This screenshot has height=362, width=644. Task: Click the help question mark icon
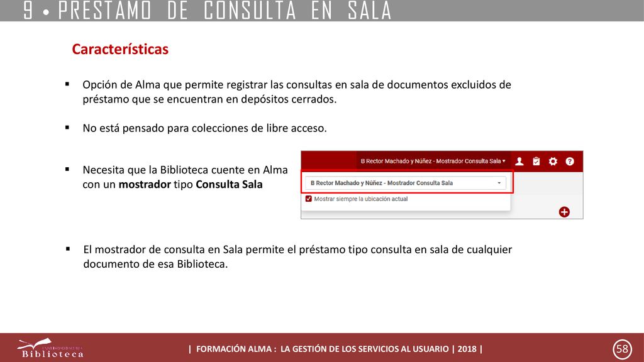click(570, 162)
